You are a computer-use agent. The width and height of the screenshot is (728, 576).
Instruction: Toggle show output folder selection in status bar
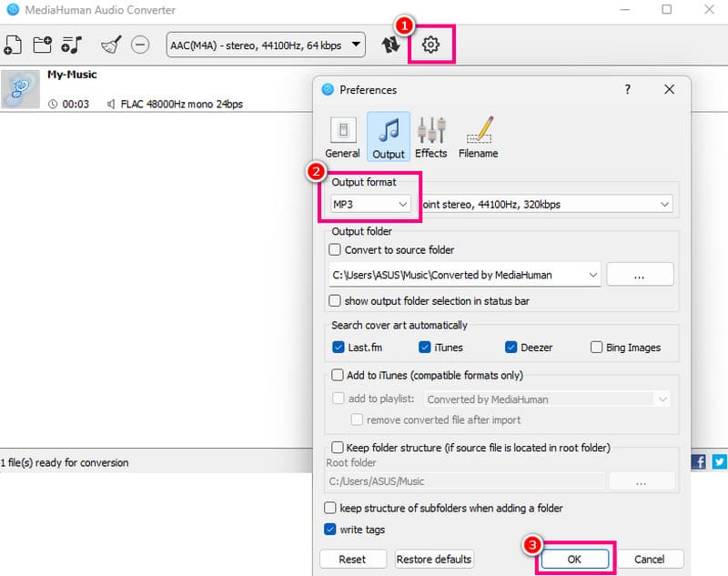pyautogui.click(x=334, y=301)
